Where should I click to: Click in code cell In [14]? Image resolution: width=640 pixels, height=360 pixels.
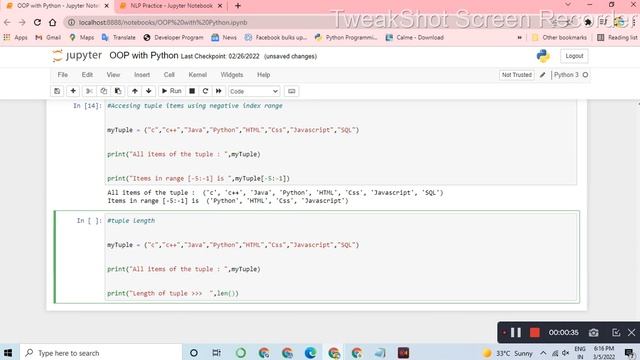coord(341,142)
